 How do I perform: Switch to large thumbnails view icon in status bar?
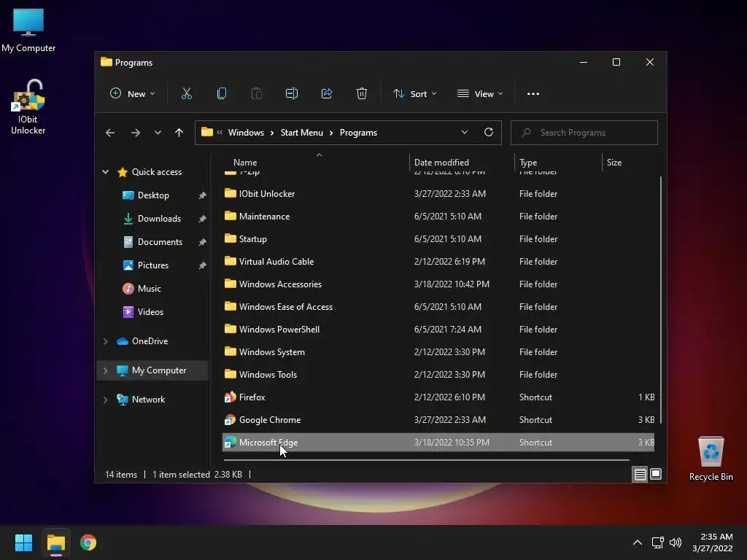coord(656,474)
